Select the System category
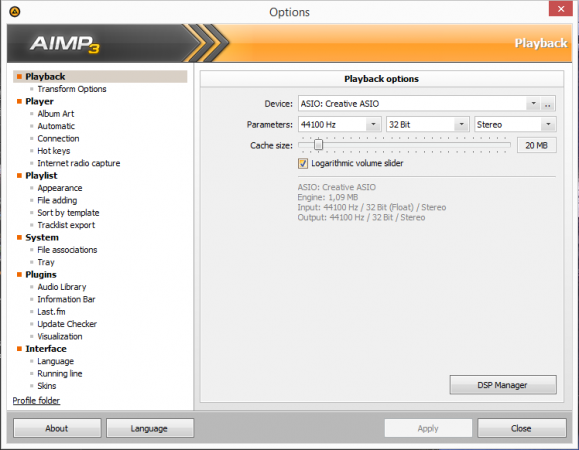 42,238
